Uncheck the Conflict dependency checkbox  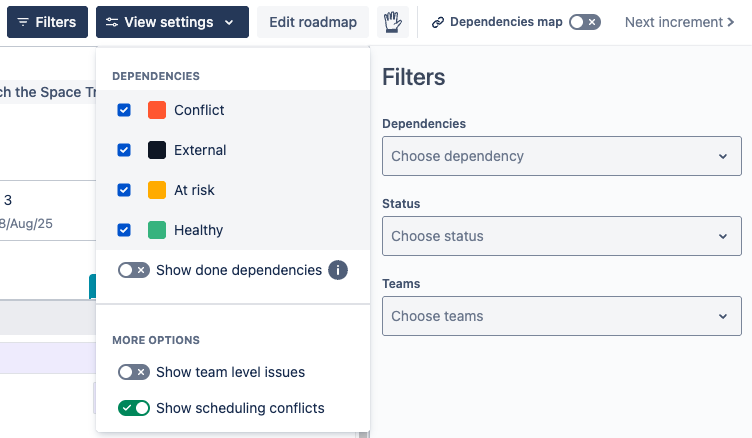pos(124,110)
